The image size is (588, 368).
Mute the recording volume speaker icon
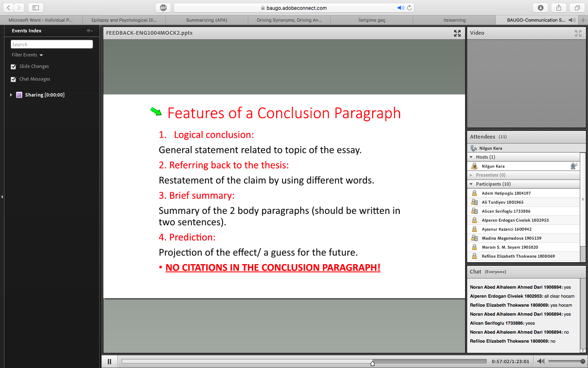point(541,361)
